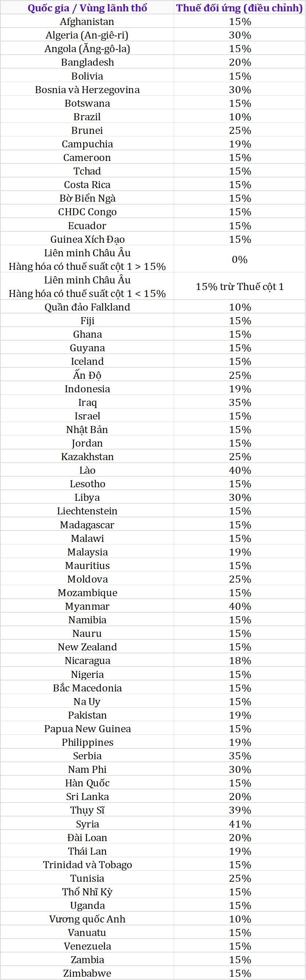The image size is (306, 980).
Task: Click the Ấn Độ country cell
Action: [87, 375]
